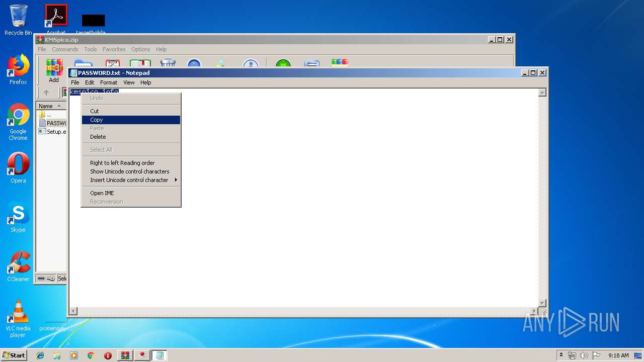Select the Setup.e file row in WinRAR
Screen dimensions: 644x362
pyautogui.click(x=52, y=132)
